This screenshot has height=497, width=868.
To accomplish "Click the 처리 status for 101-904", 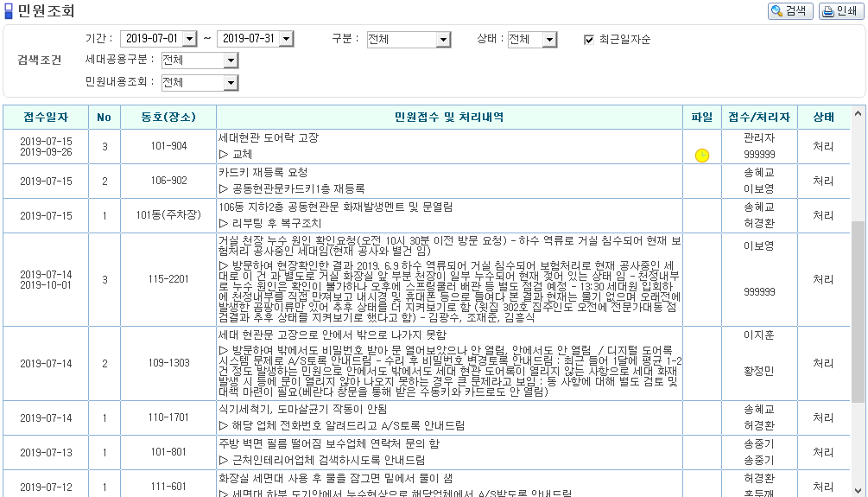I will coord(823,146).
